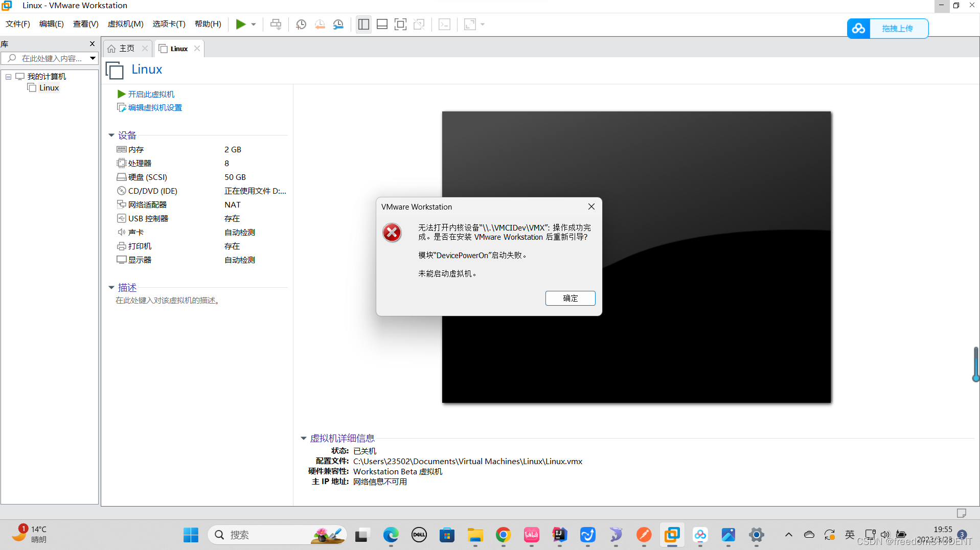Click the volume icon in system tray
This screenshot has height=550, width=980.
885,535
